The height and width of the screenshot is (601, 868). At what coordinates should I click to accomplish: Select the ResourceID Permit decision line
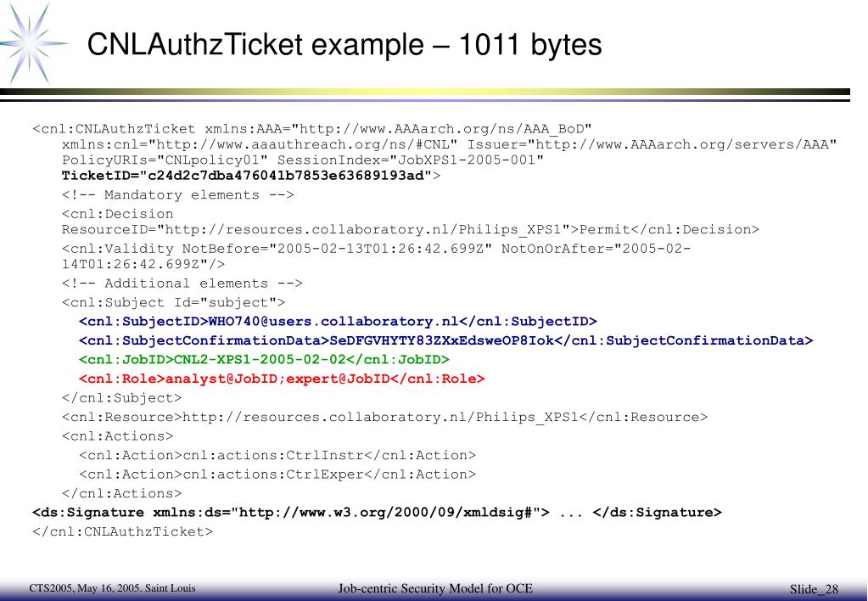(410, 229)
